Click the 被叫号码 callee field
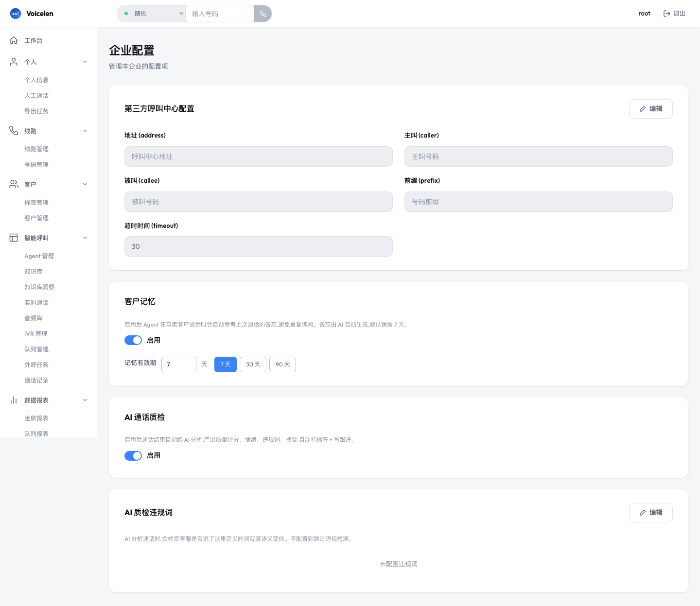The width and height of the screenshot is (700, 606). 259,202
